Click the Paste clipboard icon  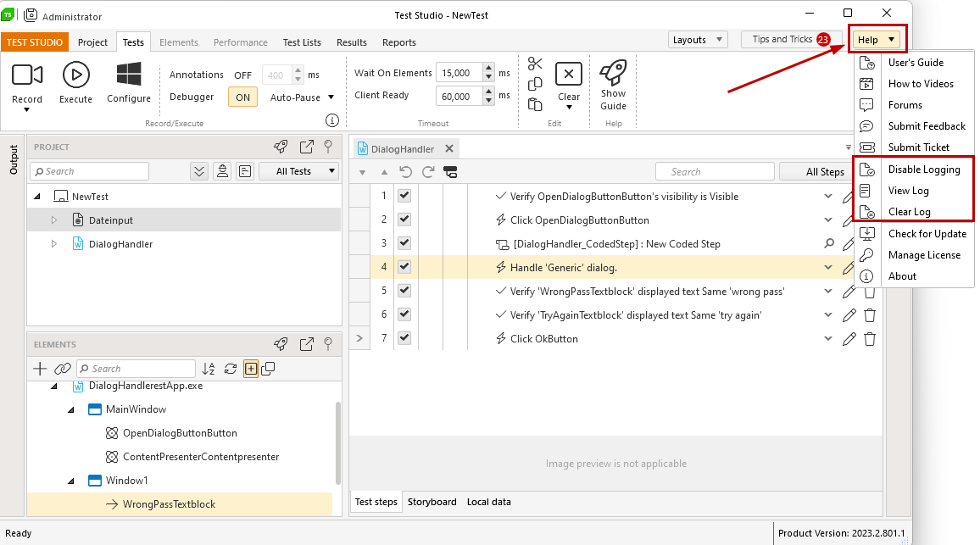click(x=535, y=104)
